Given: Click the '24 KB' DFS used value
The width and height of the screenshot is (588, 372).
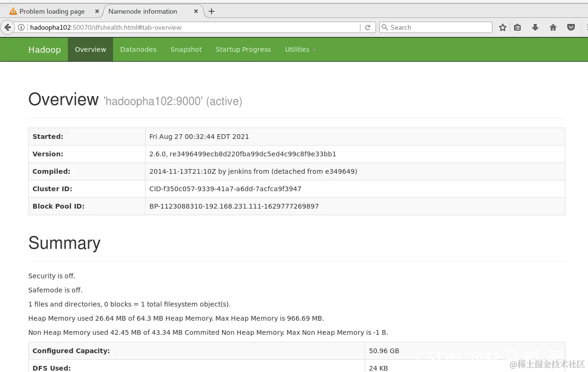Looking at the screenshot, I should coord(378,368).
